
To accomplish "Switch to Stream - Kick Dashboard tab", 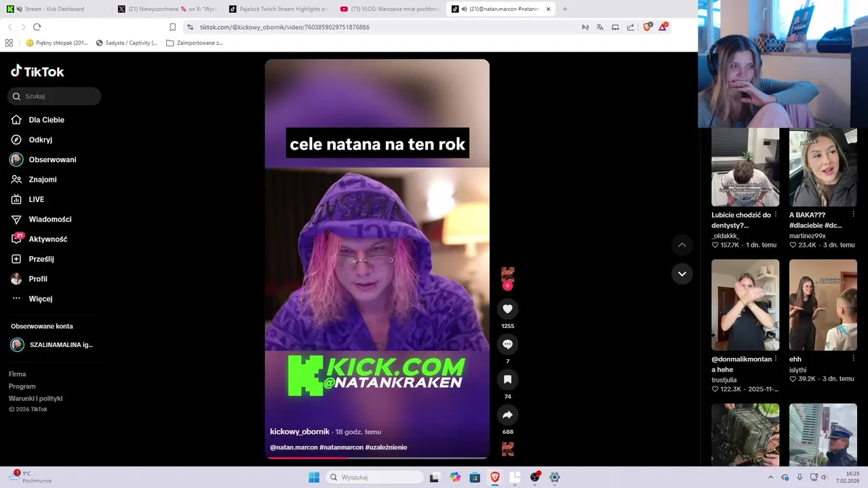I will 54,9.
